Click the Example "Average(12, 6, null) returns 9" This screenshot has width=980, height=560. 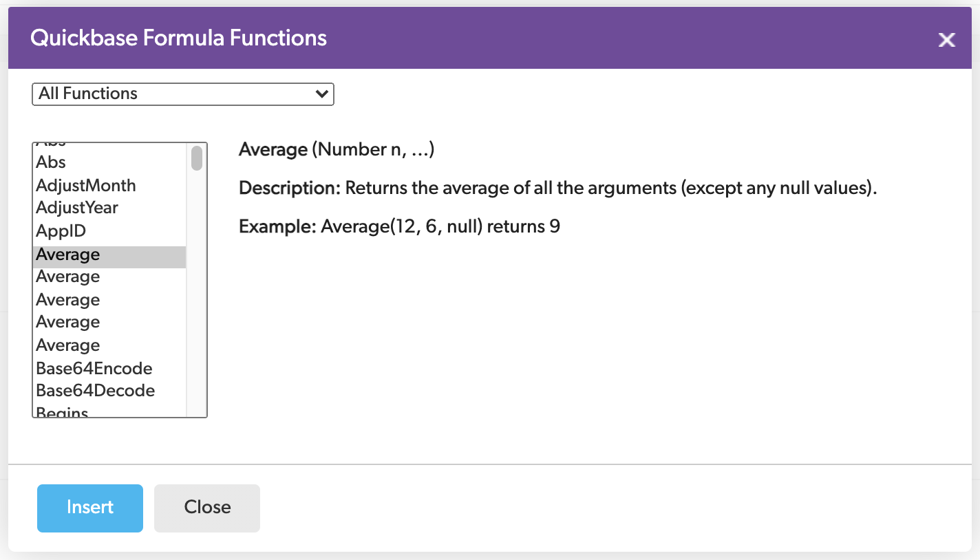click(400, 226)
